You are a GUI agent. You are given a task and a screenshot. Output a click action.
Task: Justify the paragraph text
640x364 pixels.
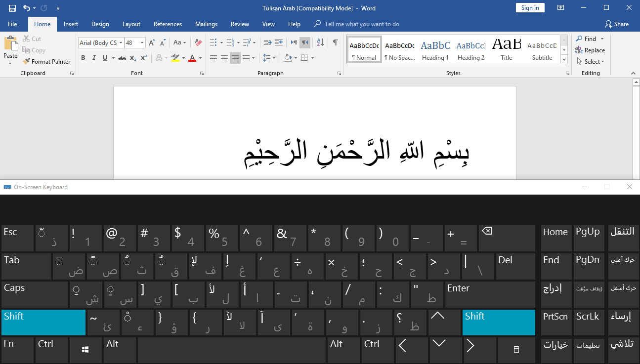pyautogui.click(x=246, y=58)
